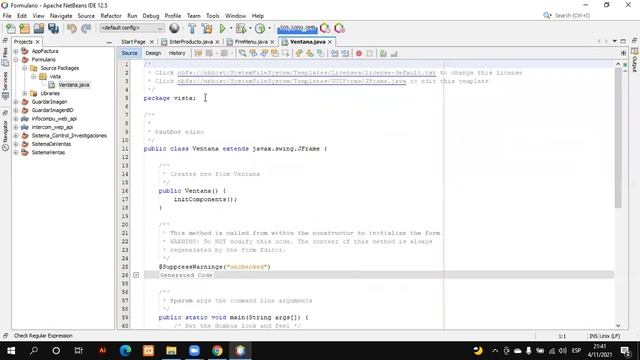Click in the Search field
The width and height of the screenshot is (640, 360).
pyautogui.click(x=572, y=16)
